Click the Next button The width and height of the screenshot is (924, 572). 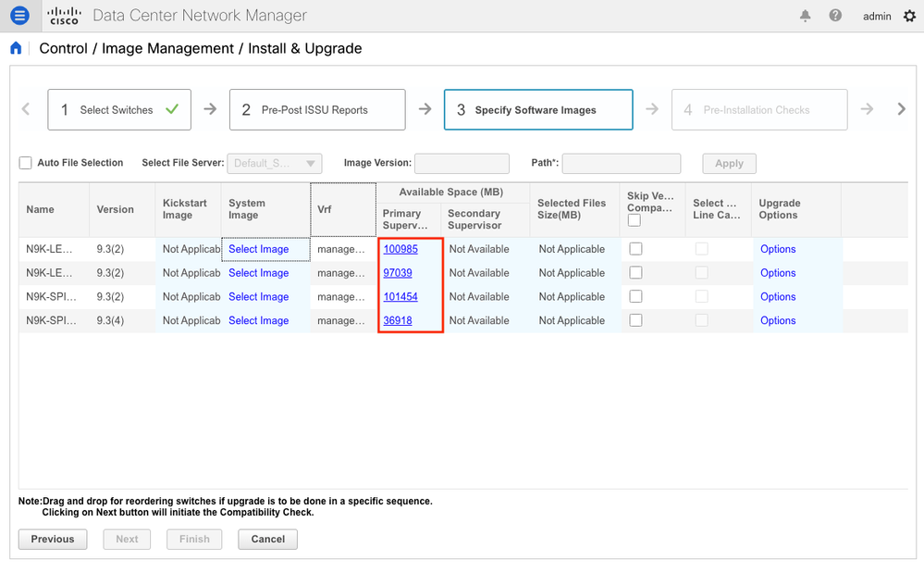click(x=127, y=539)
